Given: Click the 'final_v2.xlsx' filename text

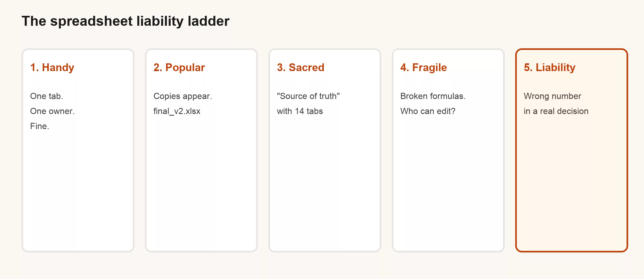Looking at the screenshot, I should [177, 111].
